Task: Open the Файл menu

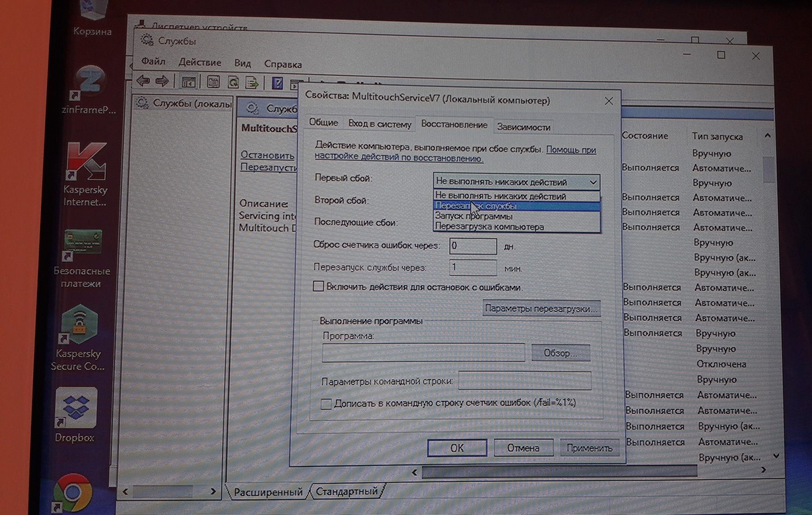Action: [x=153, y=61]
